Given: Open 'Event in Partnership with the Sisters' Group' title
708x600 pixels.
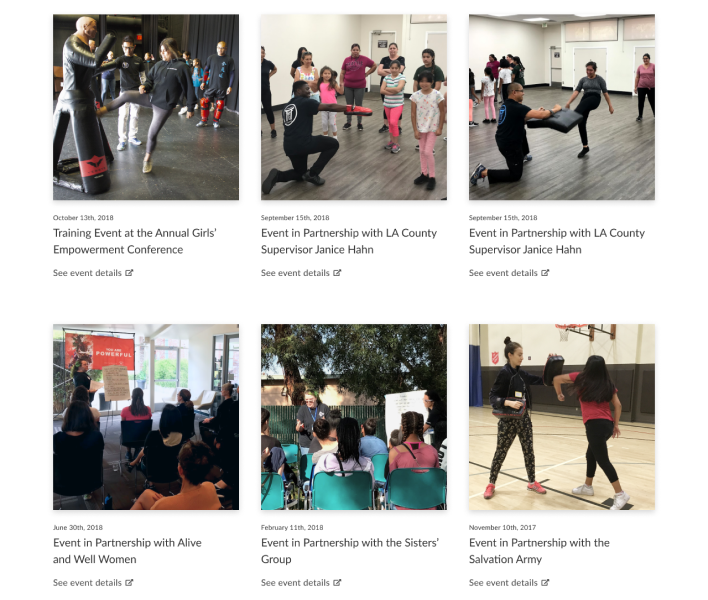Looking at the screenshot, I should tap(350, 551).
